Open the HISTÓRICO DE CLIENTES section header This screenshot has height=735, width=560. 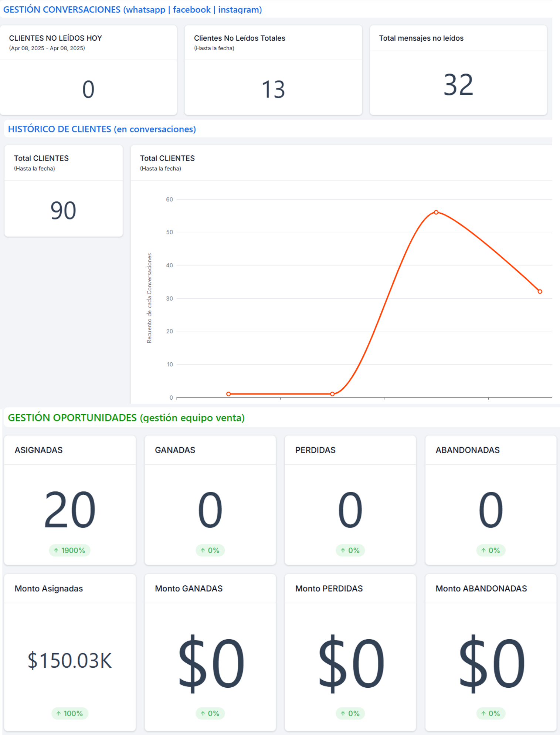pos(102,129)
